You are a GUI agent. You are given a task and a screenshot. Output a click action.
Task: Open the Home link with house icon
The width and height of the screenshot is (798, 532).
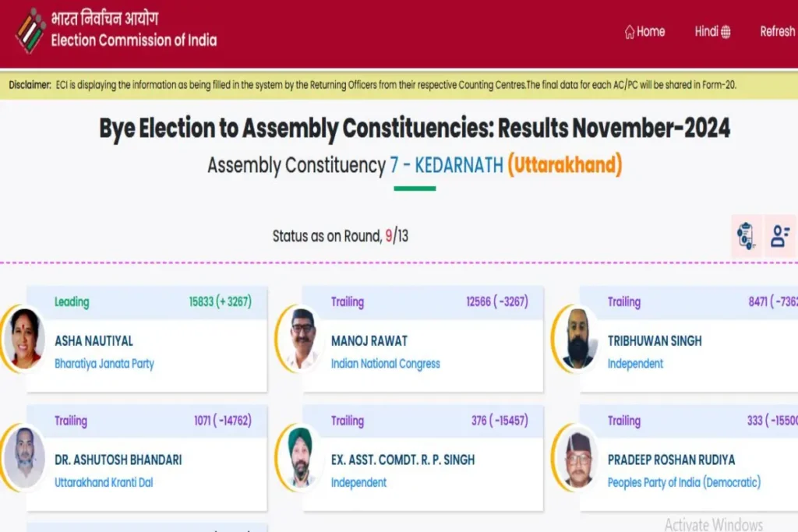pos(644,31)
